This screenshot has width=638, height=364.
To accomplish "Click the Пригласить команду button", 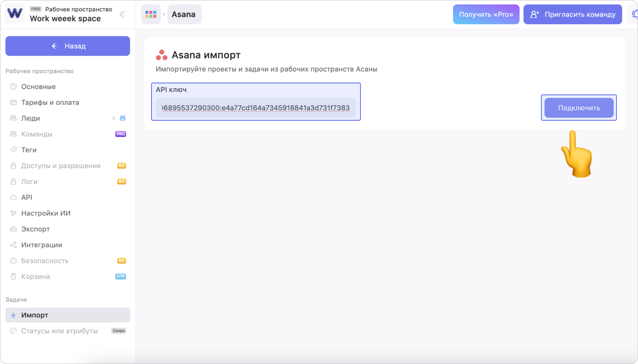I will pos(572,14).
